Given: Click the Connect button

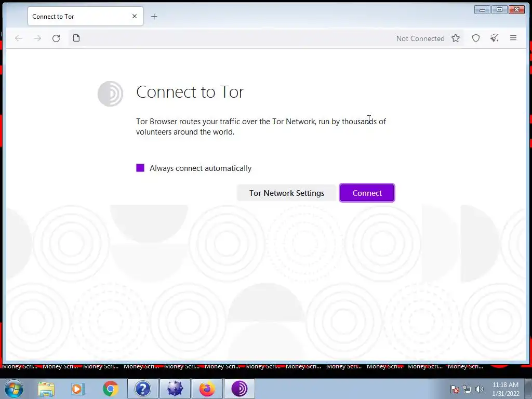Looking at the screenshot, I should click(367, 193).
